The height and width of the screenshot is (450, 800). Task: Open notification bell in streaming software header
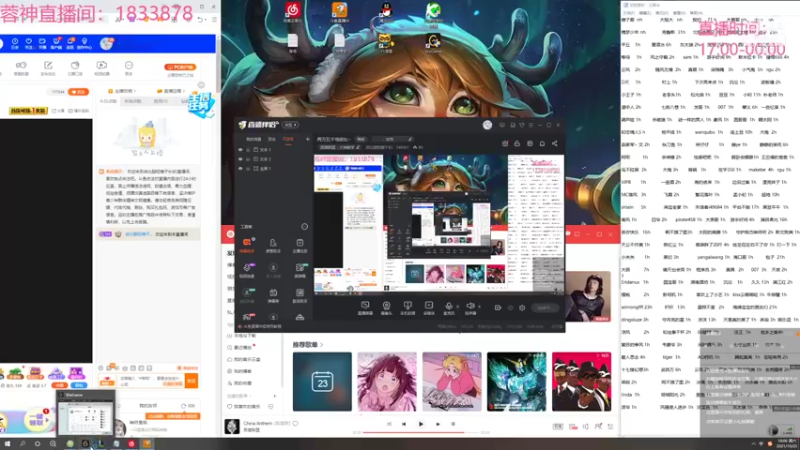pos(542,143)
